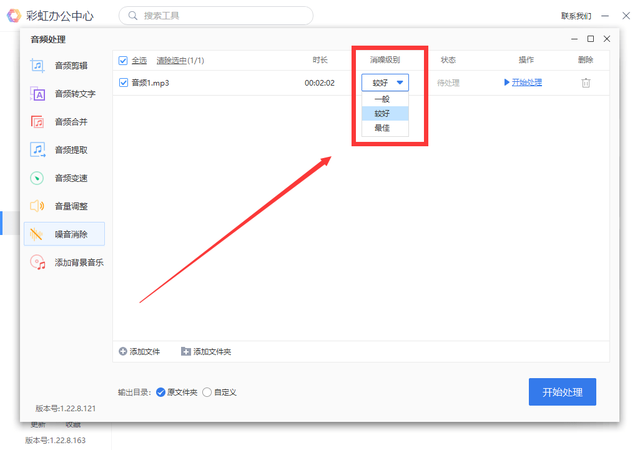Maximize the 音频处理 dialog window
This screenshot has height=450, width=640.
click(590, 39)
